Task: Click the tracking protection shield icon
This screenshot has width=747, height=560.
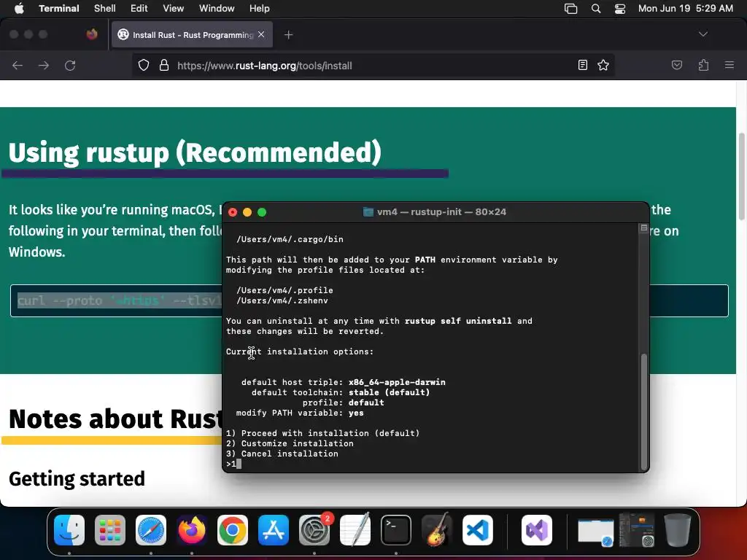Action: [x=144, y=65]
